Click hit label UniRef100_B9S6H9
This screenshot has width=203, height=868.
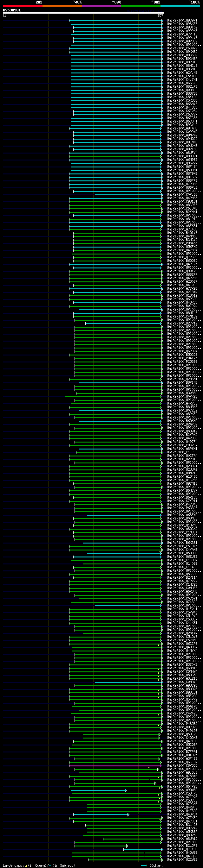(182, 55)
